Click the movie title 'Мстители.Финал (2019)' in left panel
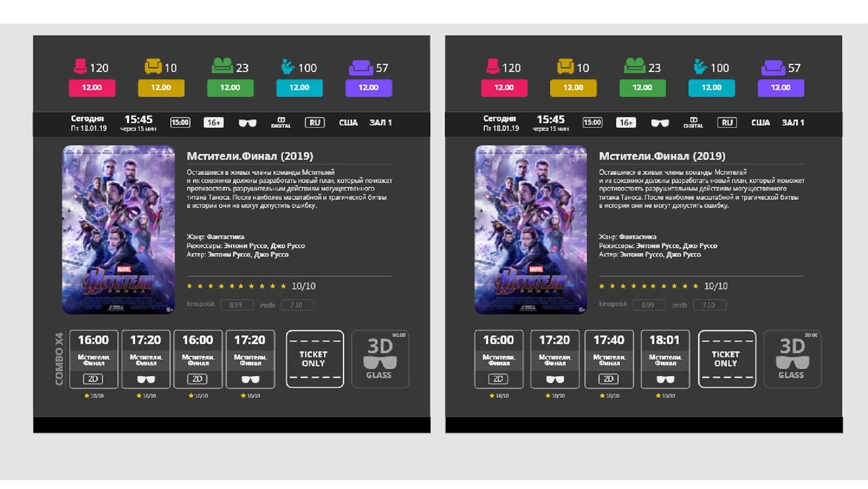868x489 pixels. tap(250, 156)
